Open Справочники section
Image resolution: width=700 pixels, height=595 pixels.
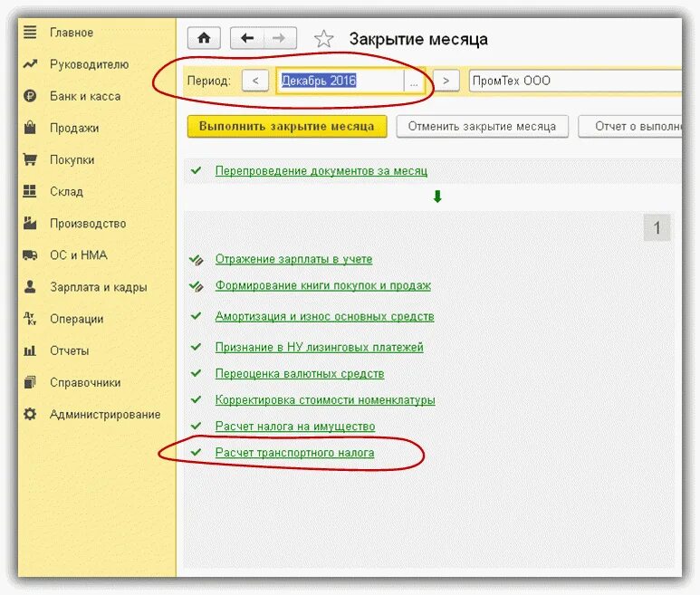[85, 382]
